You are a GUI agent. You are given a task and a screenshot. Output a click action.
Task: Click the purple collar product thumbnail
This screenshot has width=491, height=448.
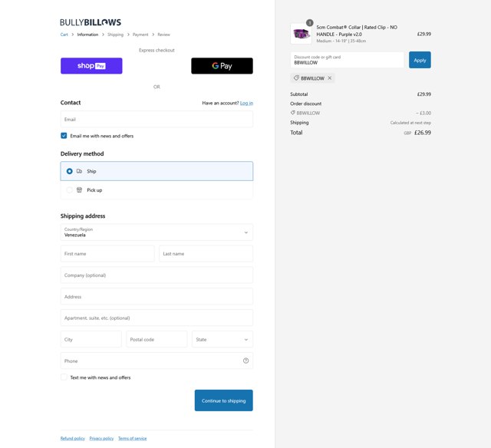(x=301, y=34)
